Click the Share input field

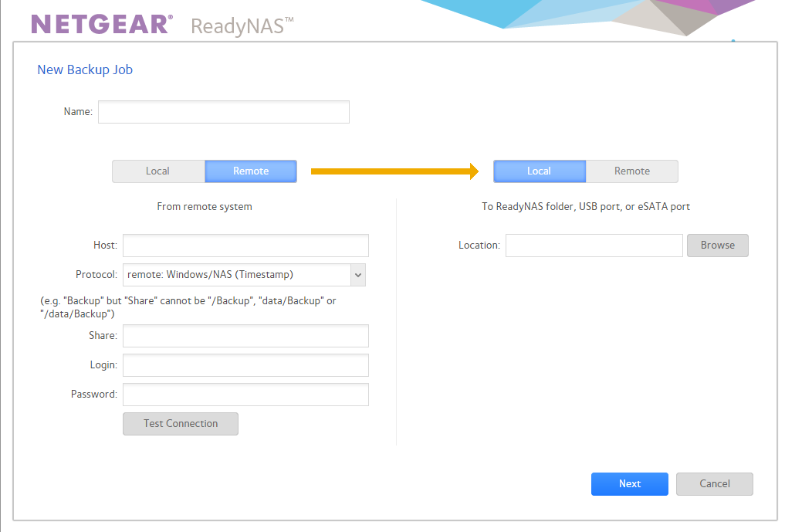coord(245,336)
